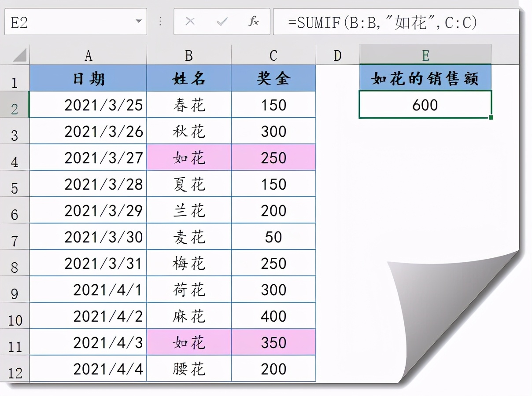
Task: Click the 日期 header cell
Action: pyautogui.click(x=88, y=78)
